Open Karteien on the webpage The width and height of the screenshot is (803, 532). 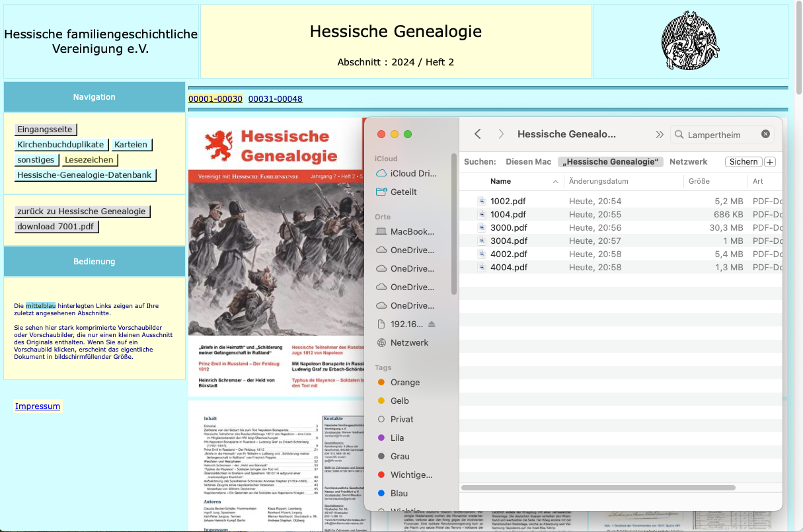pos(131,145)
